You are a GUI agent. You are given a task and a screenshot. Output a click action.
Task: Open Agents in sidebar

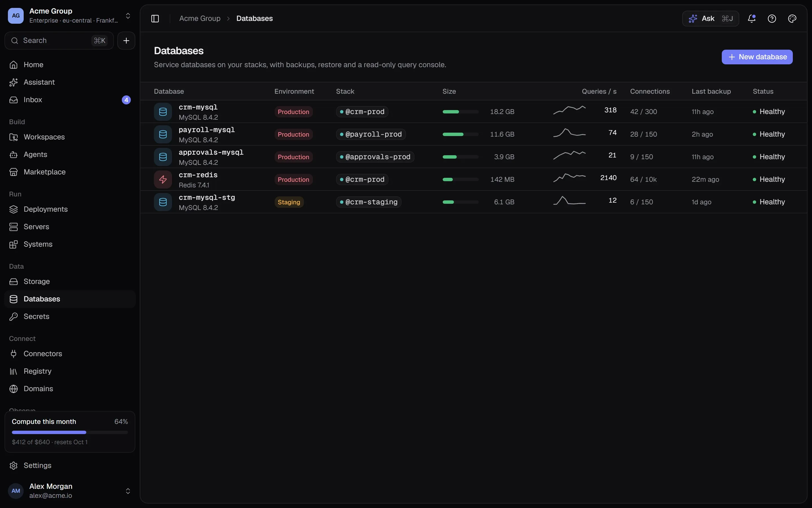pos(70,155)
